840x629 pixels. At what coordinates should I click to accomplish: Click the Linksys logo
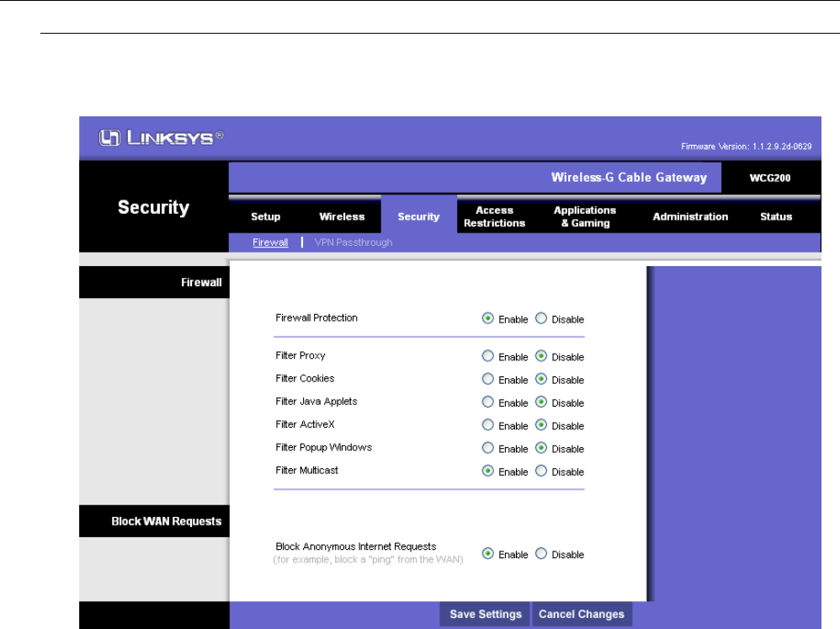click(161, 138)
